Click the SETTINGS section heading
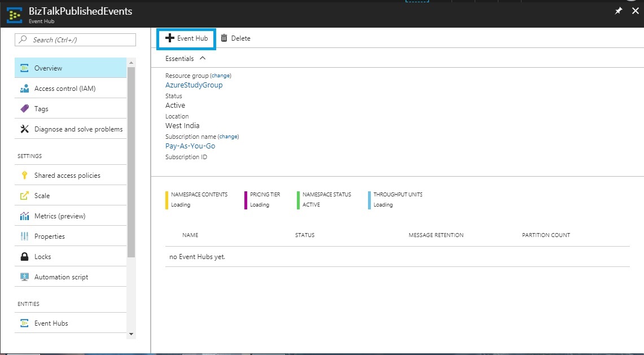Viewport: 644px width, 355px height. pyautogui.click(x=29, y=156)
